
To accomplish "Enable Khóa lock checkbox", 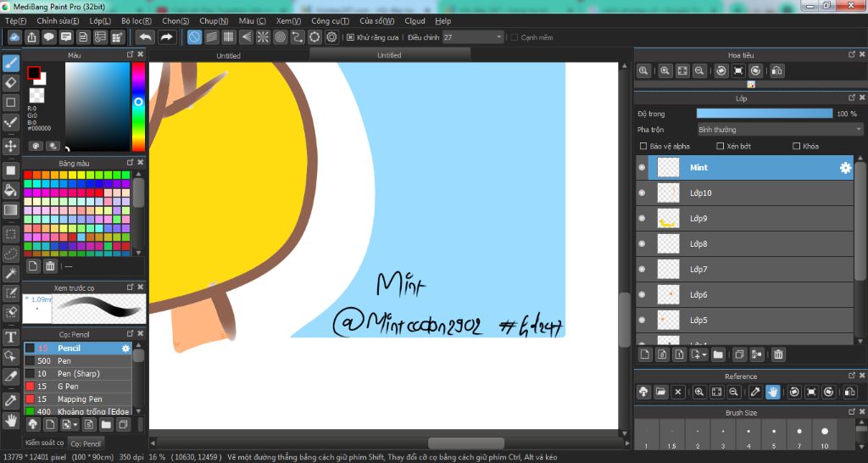I will [x=796, y=146].
